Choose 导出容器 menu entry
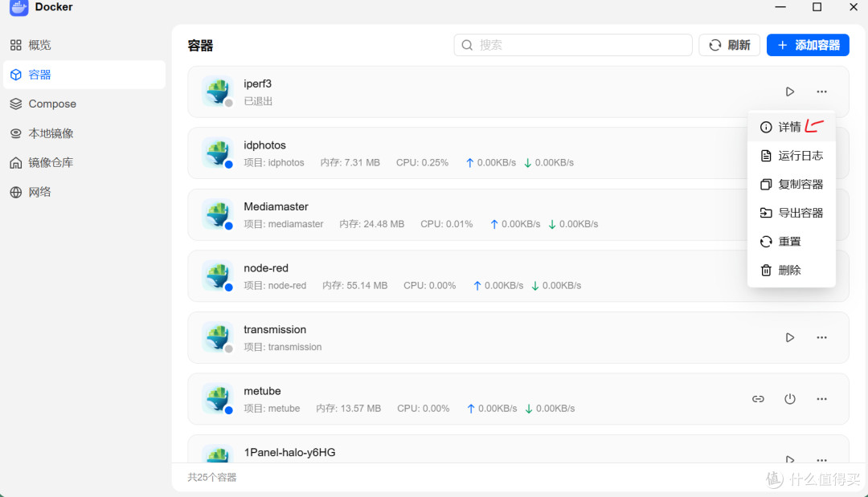Image resolution: width=868 pixels, height=497 pixels. 791,213
